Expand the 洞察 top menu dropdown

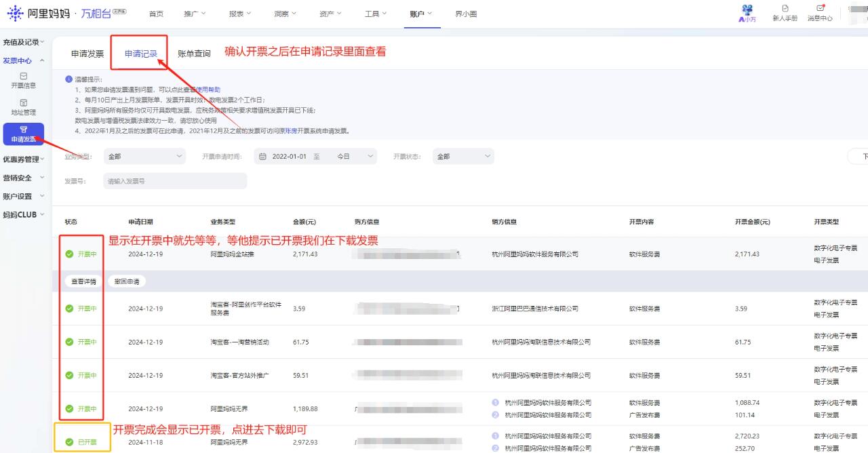285,14
